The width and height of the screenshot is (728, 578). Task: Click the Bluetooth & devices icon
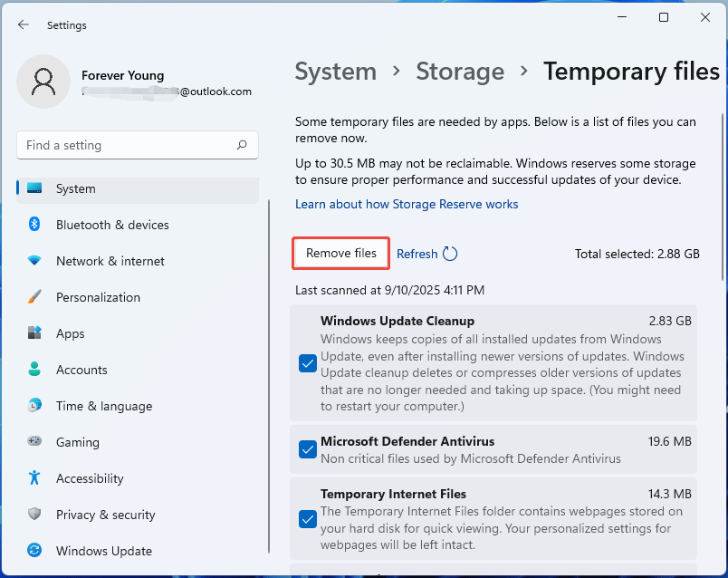pos(34,225)
